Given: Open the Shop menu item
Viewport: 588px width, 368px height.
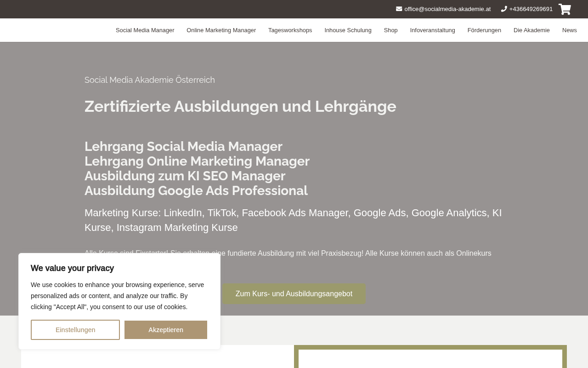Looking at the screenshot, I should [x=391, y=30].
